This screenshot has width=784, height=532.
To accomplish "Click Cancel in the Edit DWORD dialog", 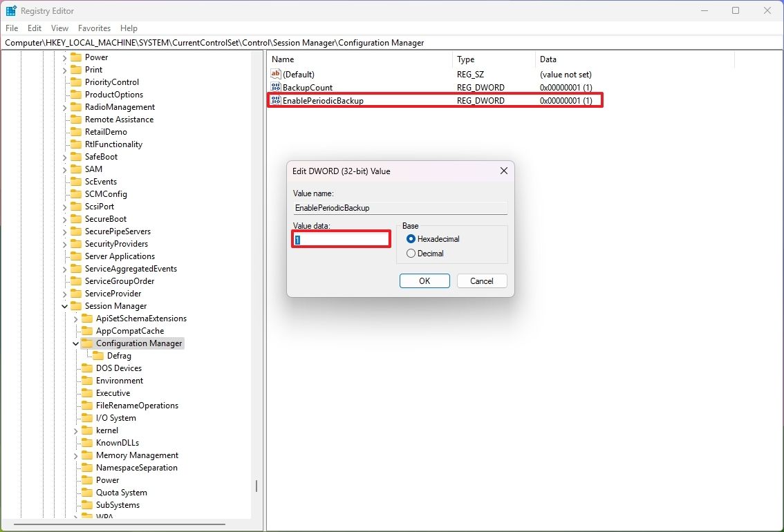I will [481, 281].
